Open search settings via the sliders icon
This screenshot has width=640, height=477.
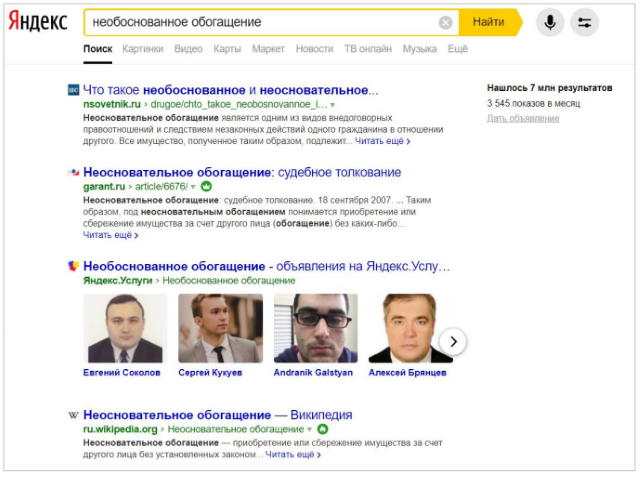(x=584, y=22)
